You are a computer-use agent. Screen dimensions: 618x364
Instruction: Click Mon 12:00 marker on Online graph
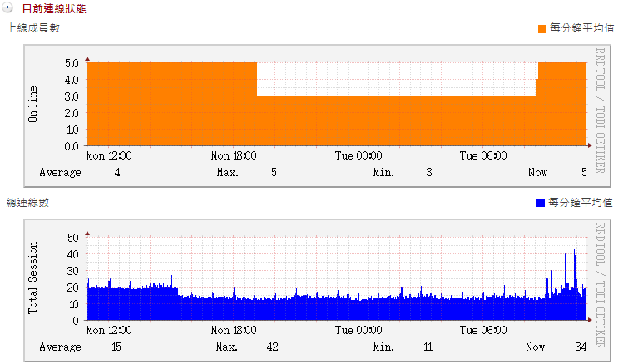(109, 155)
